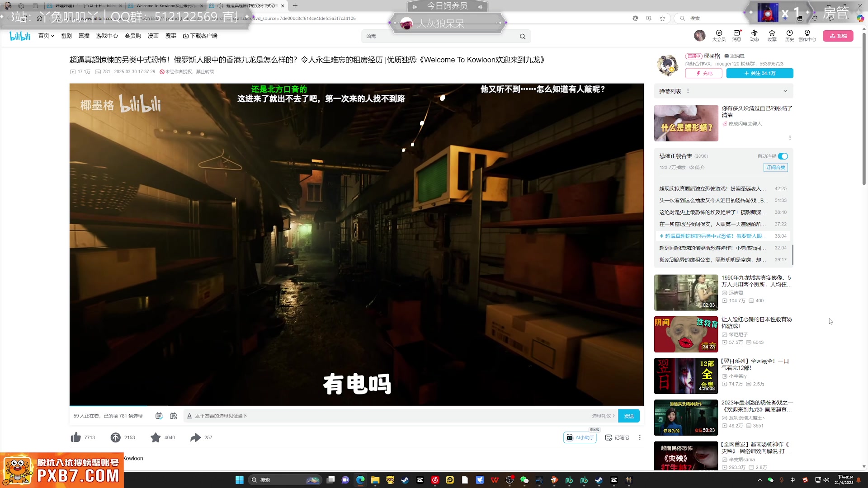
Task: Give coins using the coin icon
Action: pyautogui.click(x=116, y=437)
